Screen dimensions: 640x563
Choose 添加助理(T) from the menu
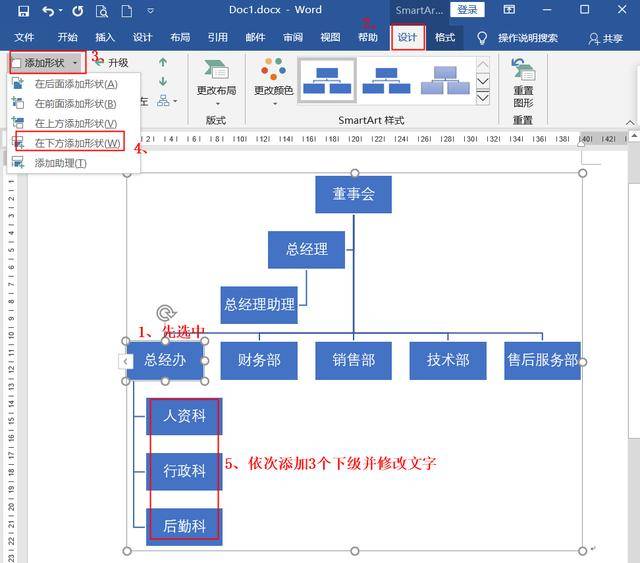coord(73,163)
